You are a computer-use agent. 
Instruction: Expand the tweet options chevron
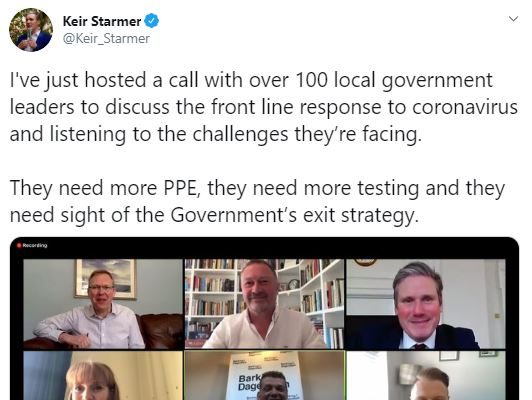[x=514, y=19]
